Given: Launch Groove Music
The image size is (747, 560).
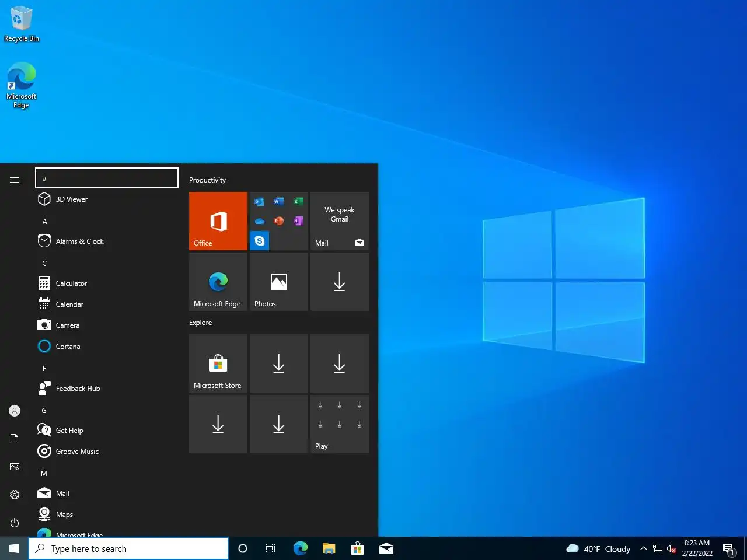Looking at the screenshot, I should point(107,452).
